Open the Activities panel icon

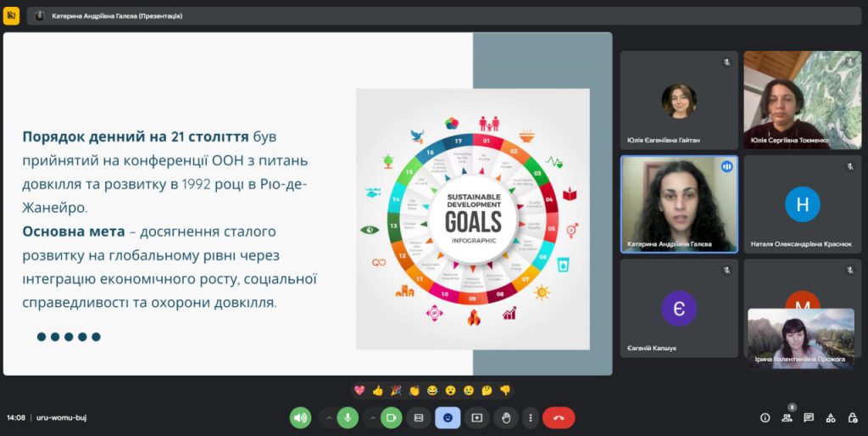[830, 417]
